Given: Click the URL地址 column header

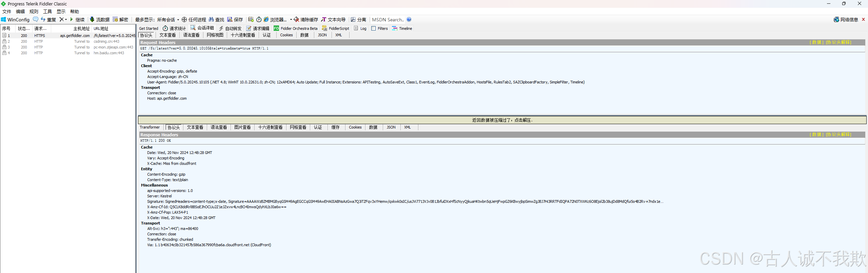Looking at the screenshot, I should pyautogui.click(x=114, y=29).
